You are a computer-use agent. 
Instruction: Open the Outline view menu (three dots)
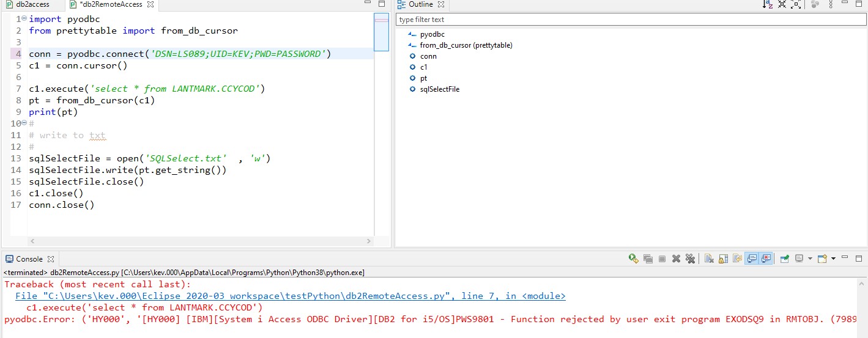point(830,4)
